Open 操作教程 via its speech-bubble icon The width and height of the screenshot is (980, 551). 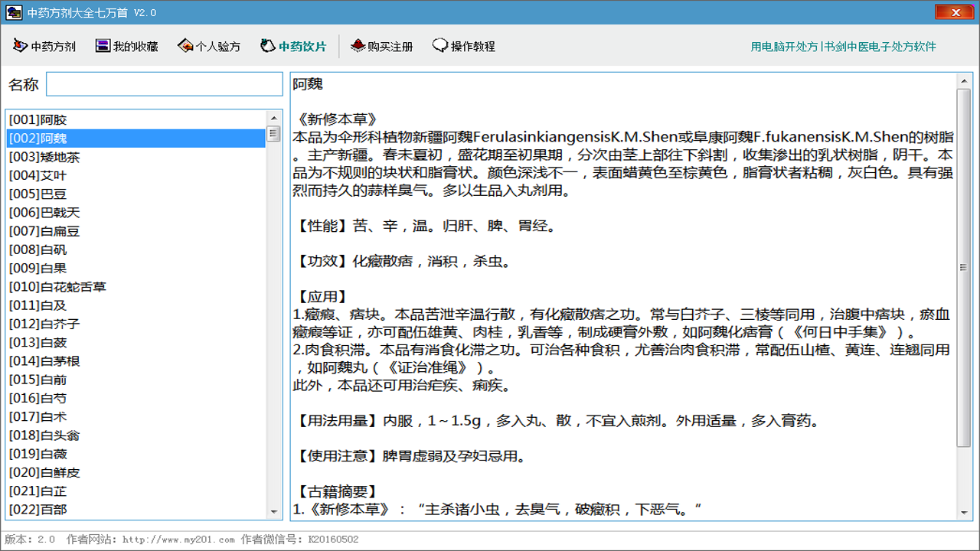tap(439, 46)
